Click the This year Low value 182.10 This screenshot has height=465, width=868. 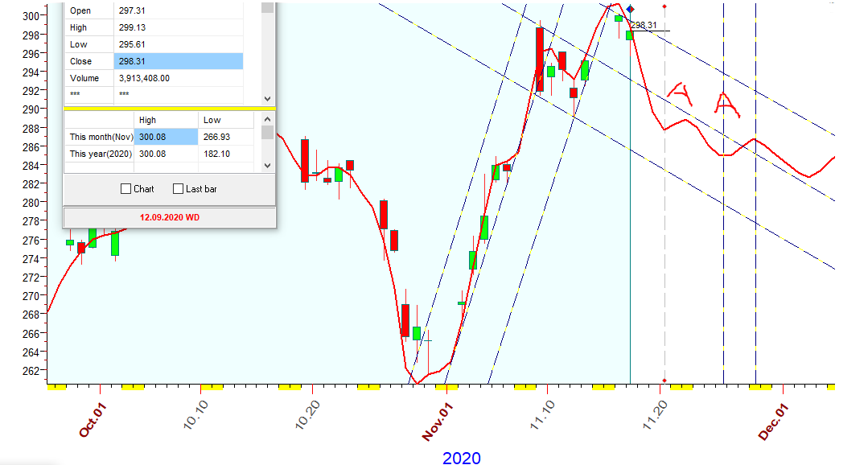[x=225, y=154]
